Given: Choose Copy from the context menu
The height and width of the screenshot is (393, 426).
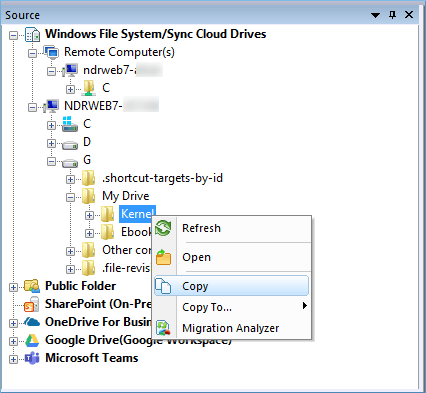Looking at the screenshot, I should pyautogui.click(x=231, y=286).
